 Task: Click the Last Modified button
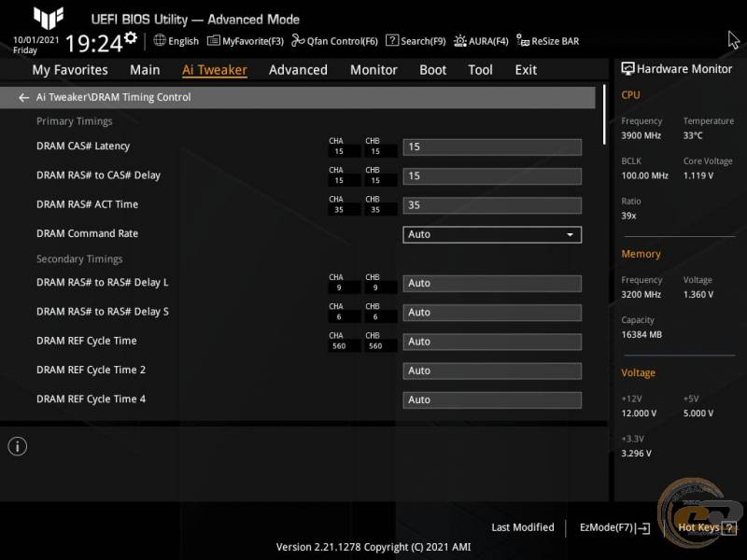[523, 527]
